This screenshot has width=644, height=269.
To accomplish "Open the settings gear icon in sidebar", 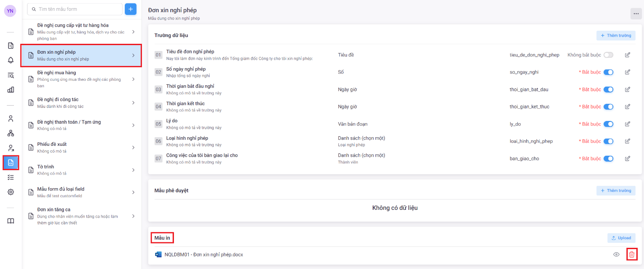I will [x=11, y=192].
